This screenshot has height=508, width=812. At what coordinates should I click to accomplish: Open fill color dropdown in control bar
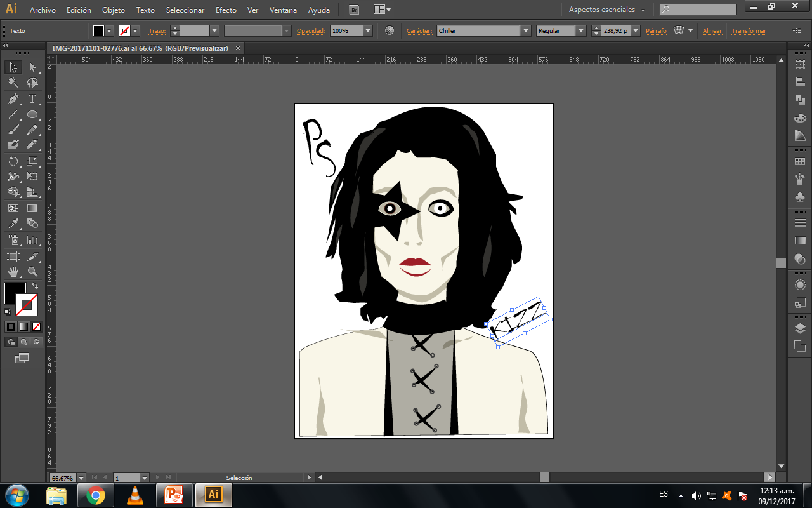110,30
